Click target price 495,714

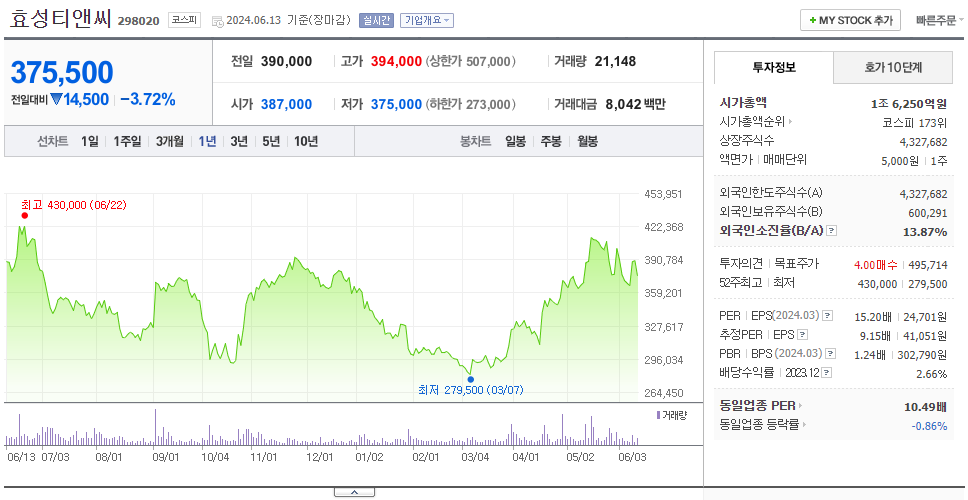[x=928, y=265]
